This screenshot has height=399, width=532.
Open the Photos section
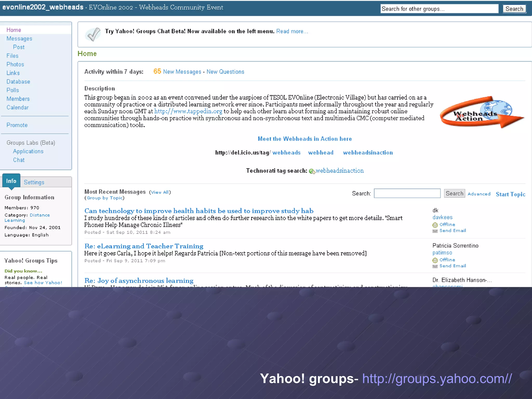pyautogui.click(x=15, y=64)
